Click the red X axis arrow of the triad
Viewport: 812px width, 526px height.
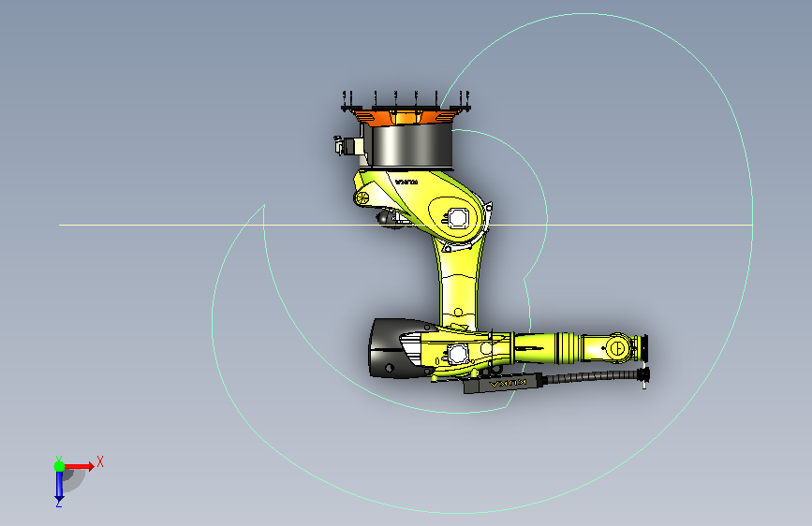tap(78, 466)
